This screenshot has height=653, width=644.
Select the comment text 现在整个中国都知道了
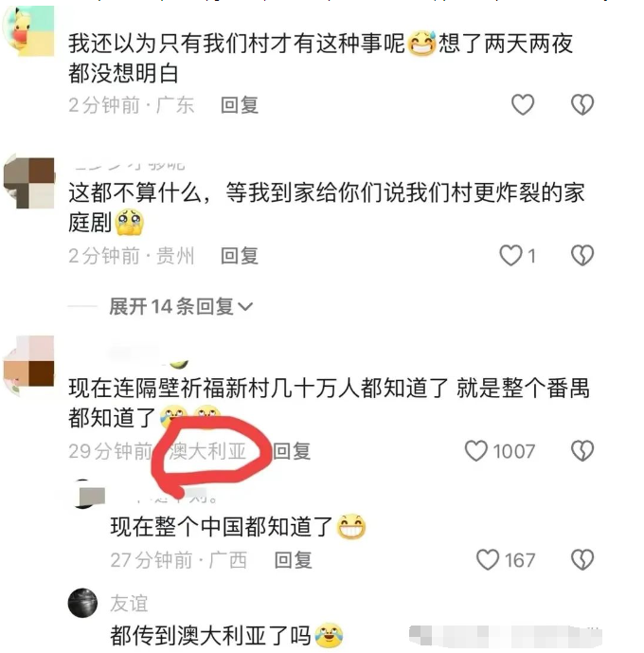click(222, 526)
